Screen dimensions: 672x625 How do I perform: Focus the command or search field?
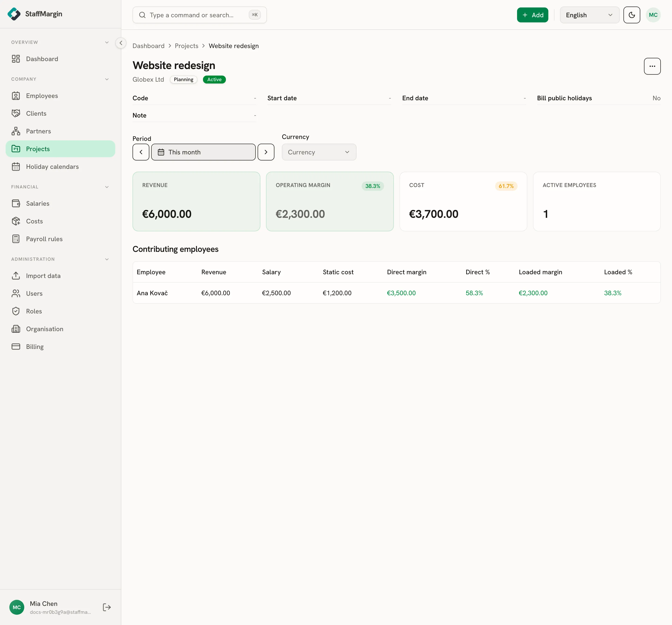tap(199, 15)
